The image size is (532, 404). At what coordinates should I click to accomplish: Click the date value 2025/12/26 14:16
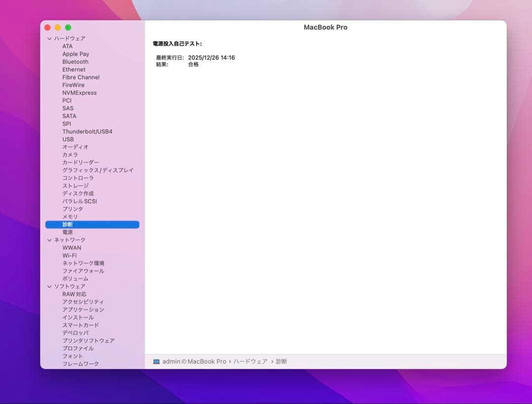pyautogui.click(x=211, y=58)
